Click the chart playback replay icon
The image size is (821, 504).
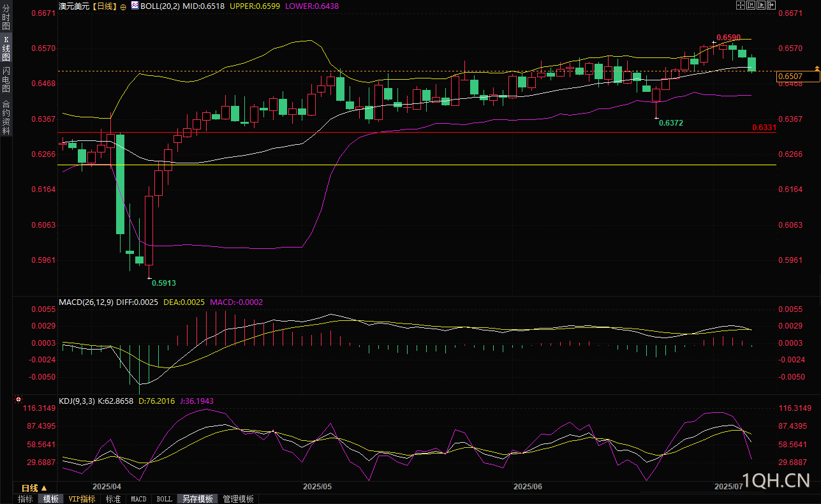coord(762,5)
